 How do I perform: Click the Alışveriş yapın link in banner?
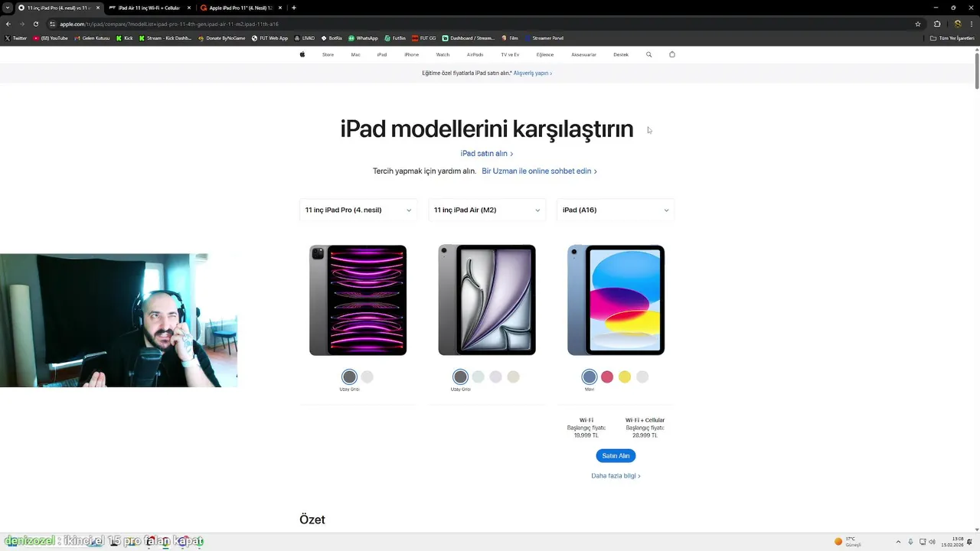(533, 73)
